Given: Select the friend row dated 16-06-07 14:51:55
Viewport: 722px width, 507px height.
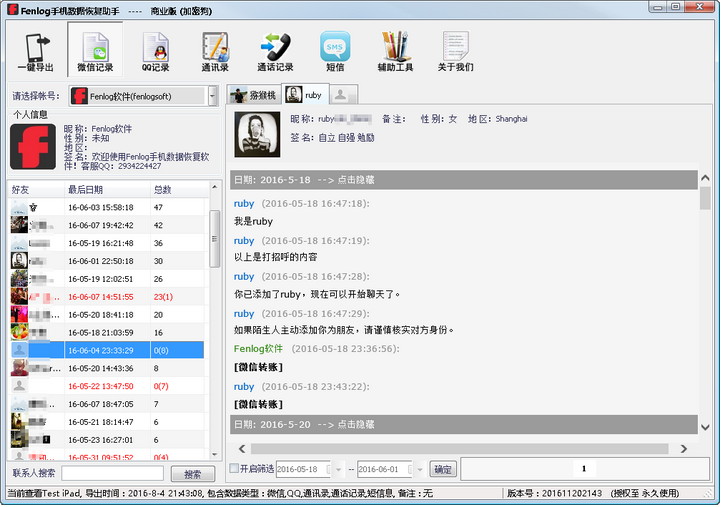Looking at the screenshot, I should [100, 297].
